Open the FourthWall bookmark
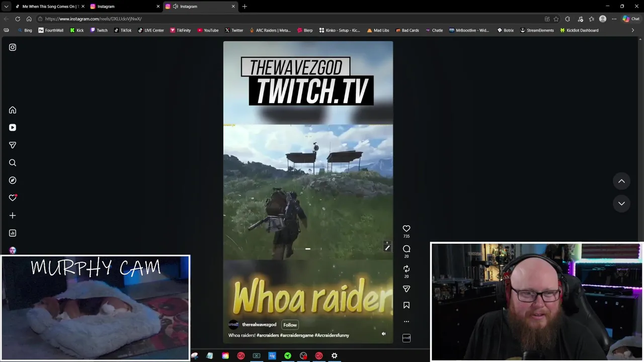 tap(51, 30)
